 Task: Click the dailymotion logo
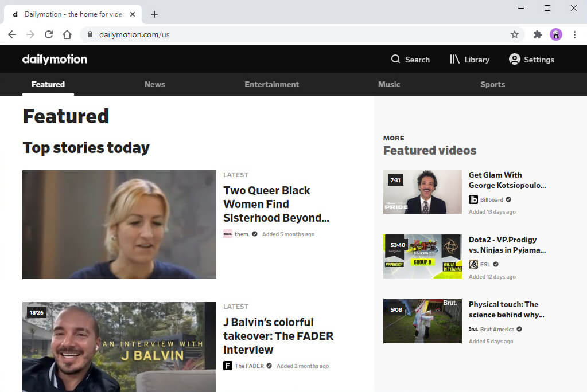[55, 59]
